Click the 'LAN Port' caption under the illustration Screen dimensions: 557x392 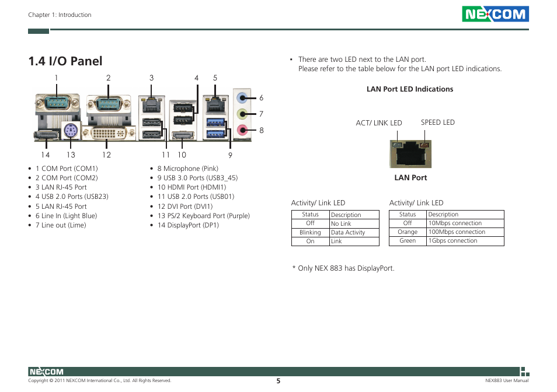410,178
